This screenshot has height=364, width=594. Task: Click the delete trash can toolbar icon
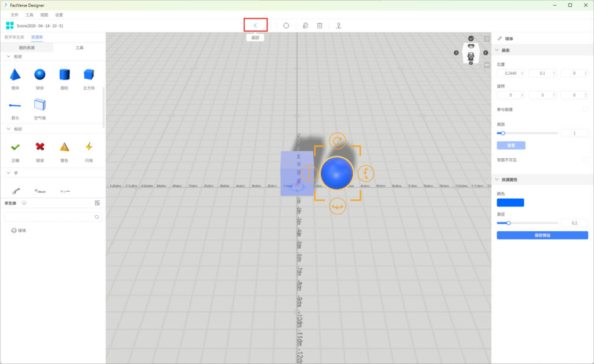tap(320, 26)
